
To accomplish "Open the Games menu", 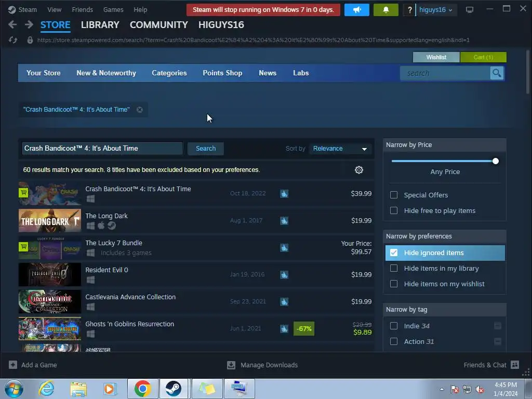I will [x=113, y=10].
